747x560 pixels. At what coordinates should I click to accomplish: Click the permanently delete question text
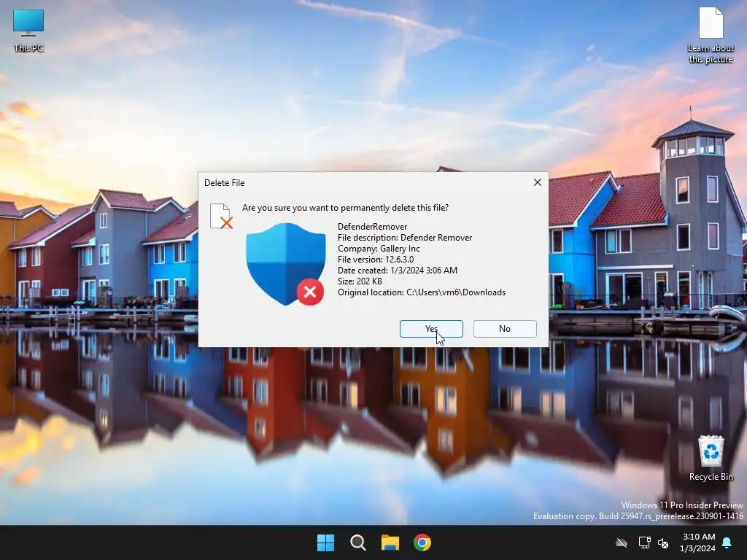345,208
